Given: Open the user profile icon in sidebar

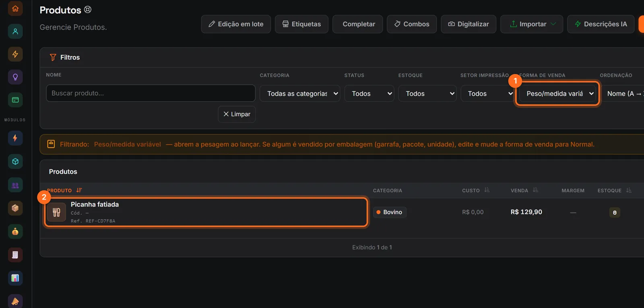Looking at the screenshot, I should point(15,31).
